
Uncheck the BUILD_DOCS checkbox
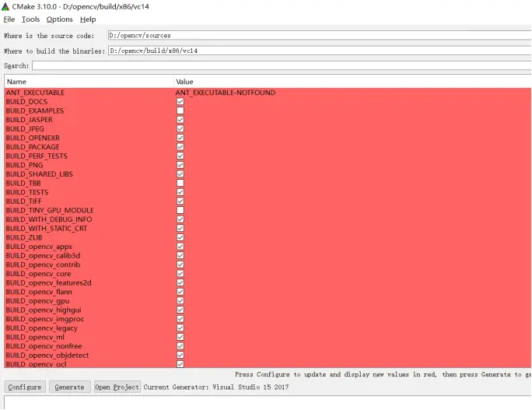tap(180, 101)
